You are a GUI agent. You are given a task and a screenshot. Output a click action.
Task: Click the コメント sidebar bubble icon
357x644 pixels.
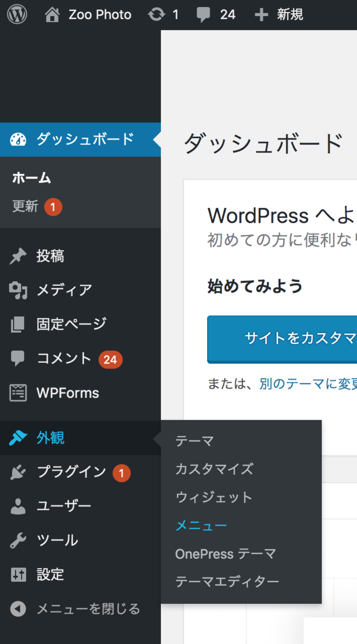pyautogui.click(x=18, y=359)
